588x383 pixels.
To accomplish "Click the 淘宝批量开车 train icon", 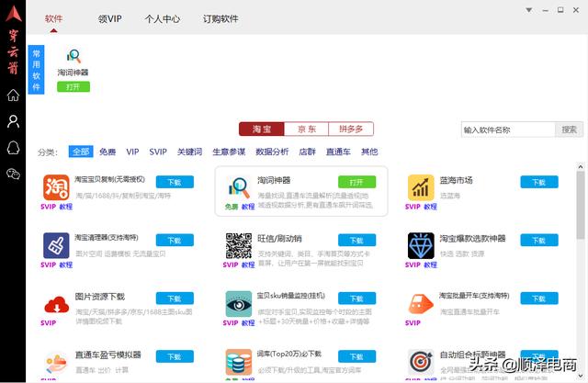I will tap(421, 304).
